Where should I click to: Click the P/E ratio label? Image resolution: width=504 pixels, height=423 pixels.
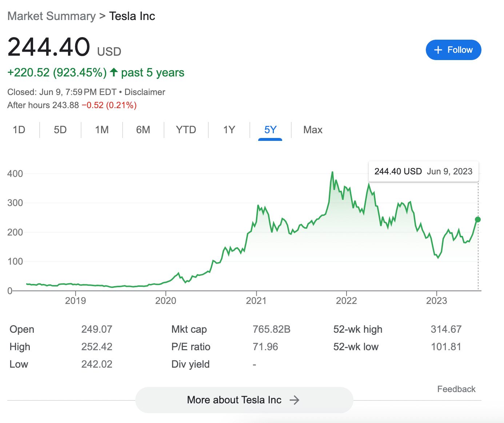click(x=191, y=347)
